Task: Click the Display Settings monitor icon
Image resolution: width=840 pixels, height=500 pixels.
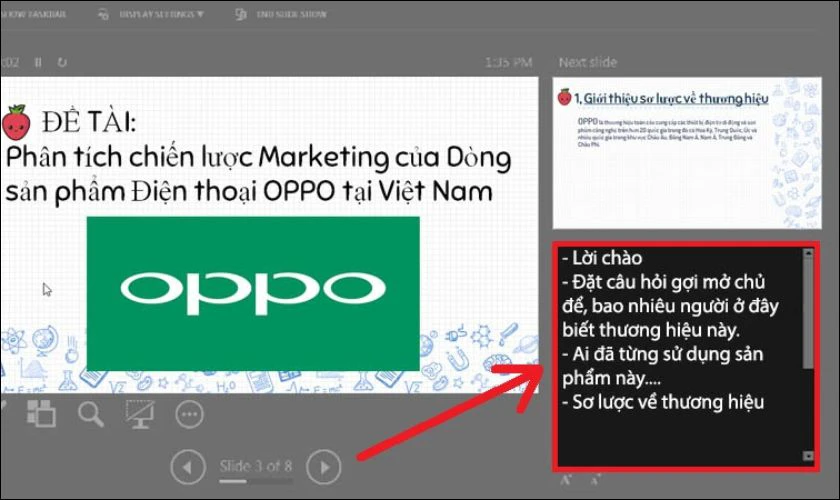Action: 103,14
